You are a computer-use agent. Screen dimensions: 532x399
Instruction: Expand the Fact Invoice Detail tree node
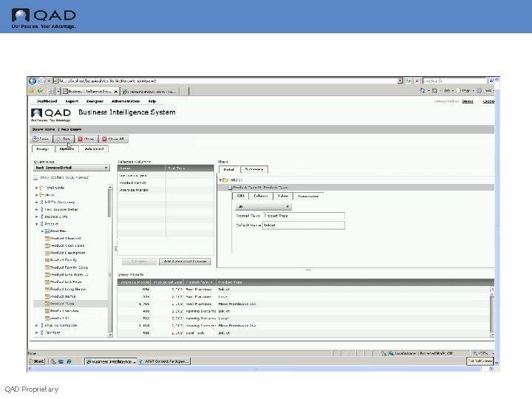tap(36, 209)
